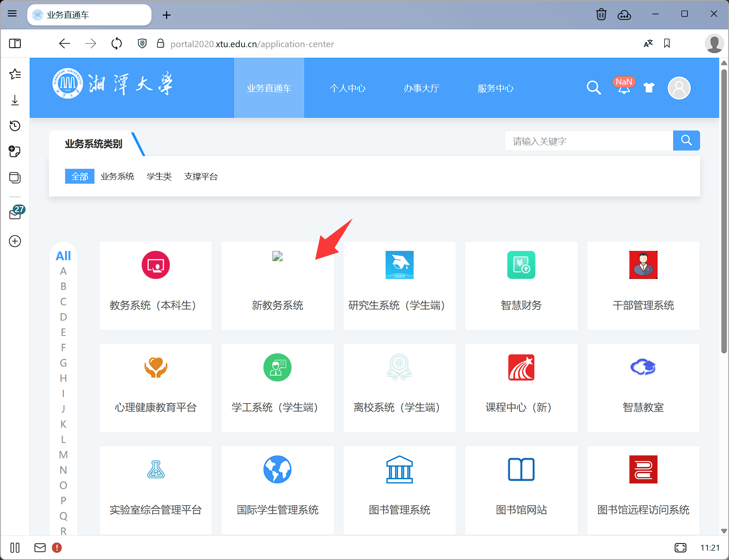Open the 智慧财务 finance system icon
The height and width of the screenshot is (560, 729).
click(521, 265)
